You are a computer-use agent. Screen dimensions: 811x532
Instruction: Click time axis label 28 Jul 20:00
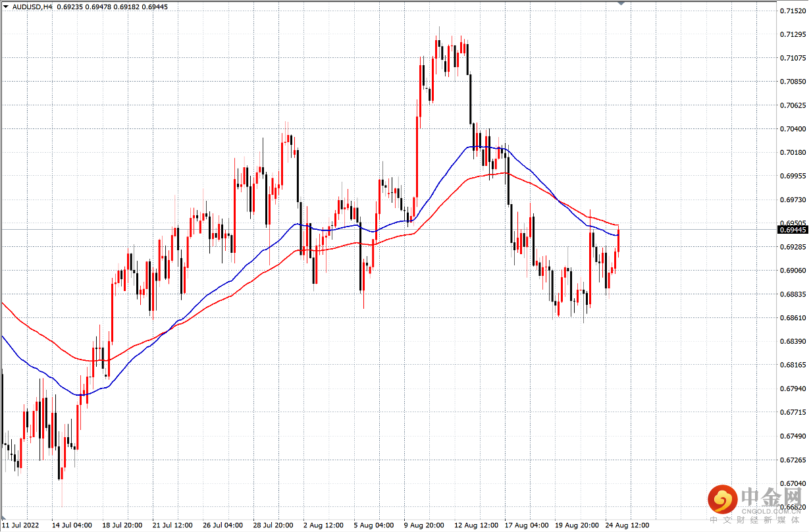point(275,525)
